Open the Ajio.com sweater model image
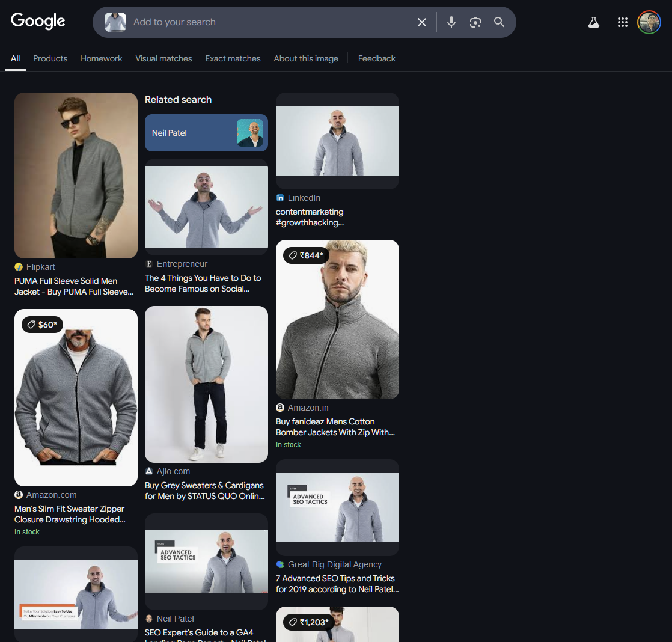672x642 pixels. 206,385
